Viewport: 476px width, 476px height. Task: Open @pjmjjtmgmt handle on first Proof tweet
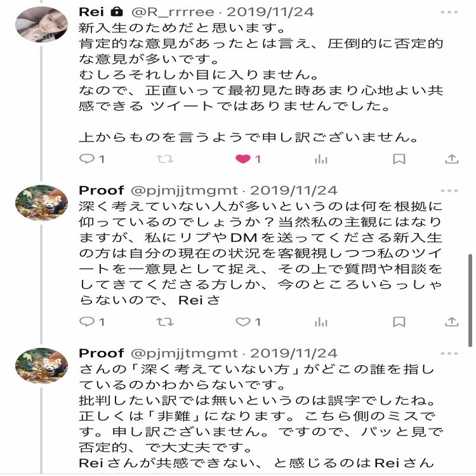tap(184, 190)
